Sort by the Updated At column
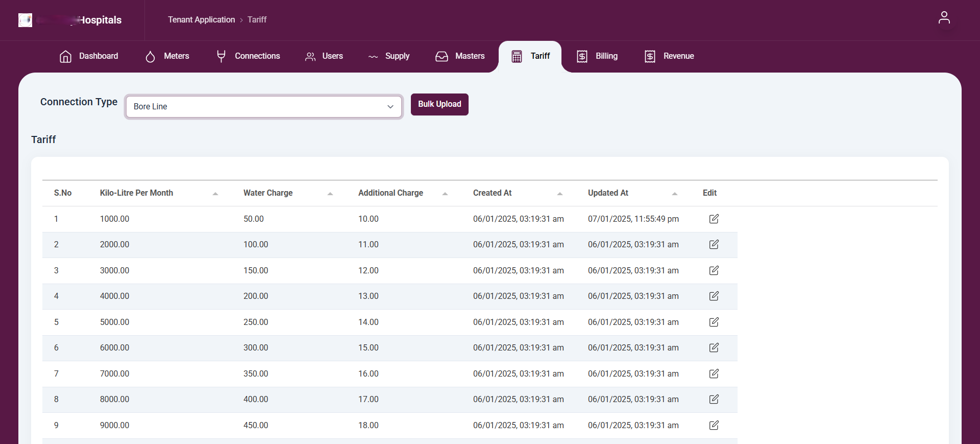 tap(674, 194)
